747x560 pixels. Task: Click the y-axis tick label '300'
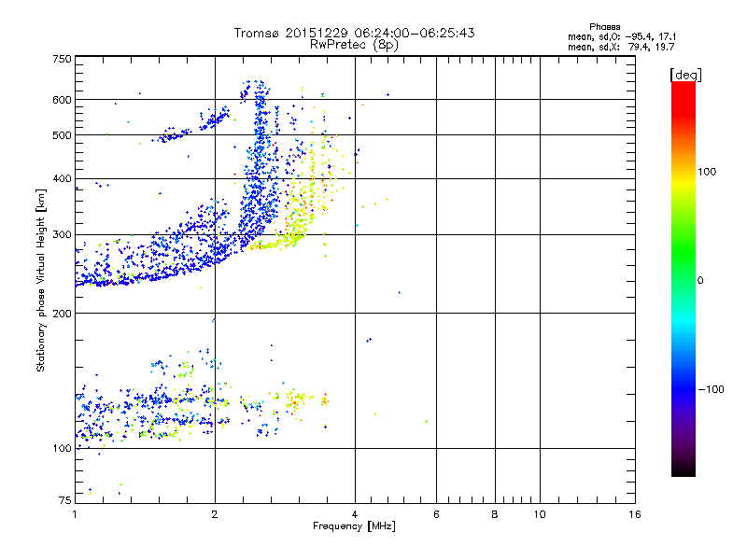62,235
